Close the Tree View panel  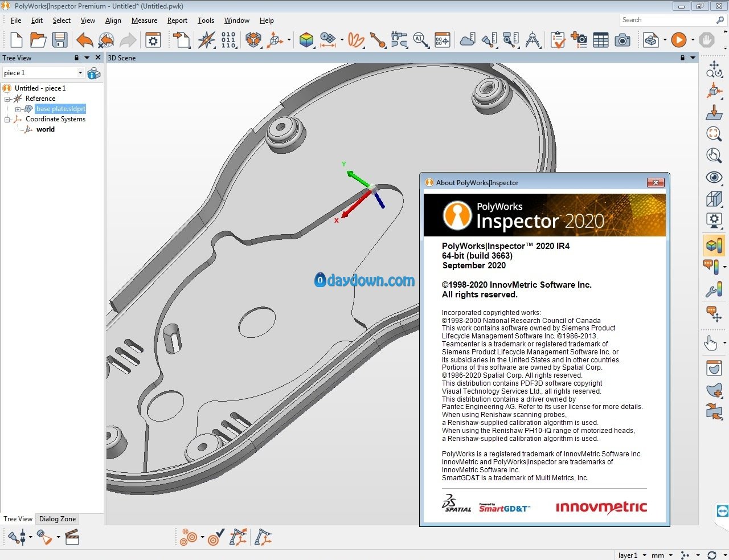click(98, 58)
